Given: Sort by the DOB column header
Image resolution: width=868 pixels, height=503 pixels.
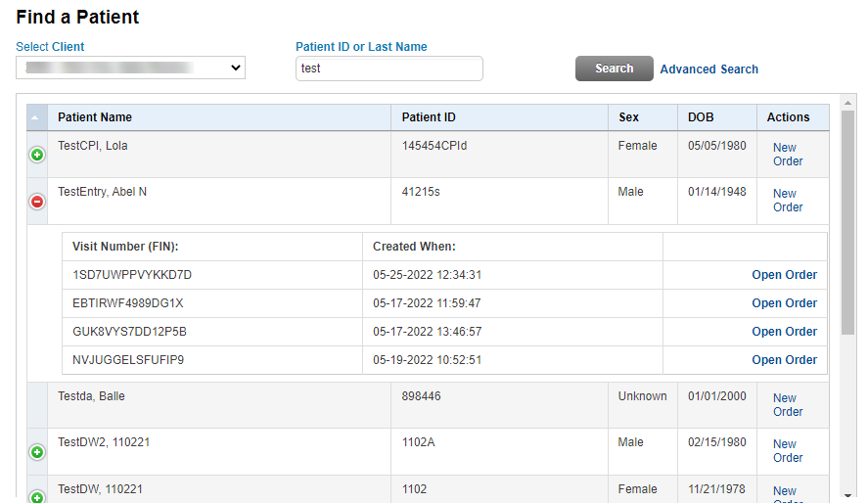Looking at the screenshot, I should [x=701, y=117].
